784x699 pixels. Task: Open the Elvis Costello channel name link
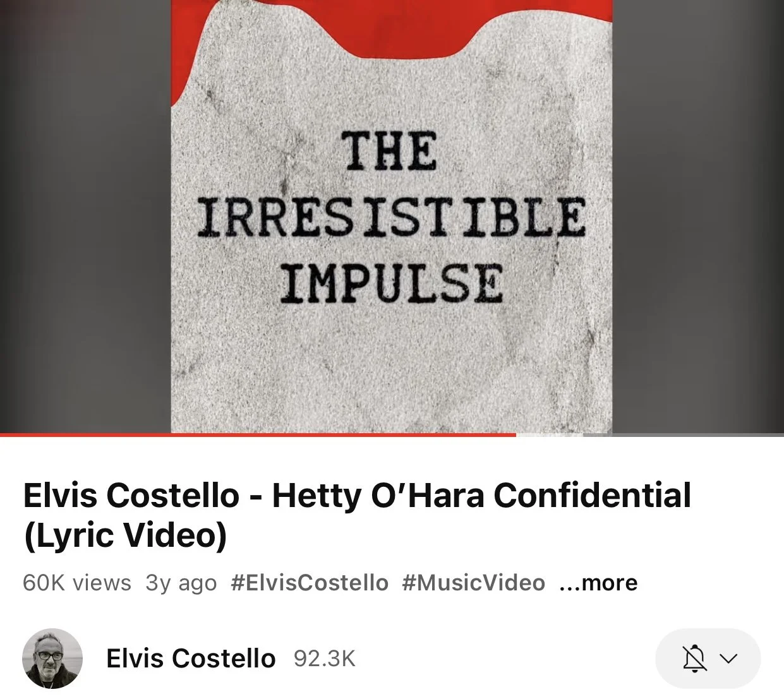tap(191, 658)
